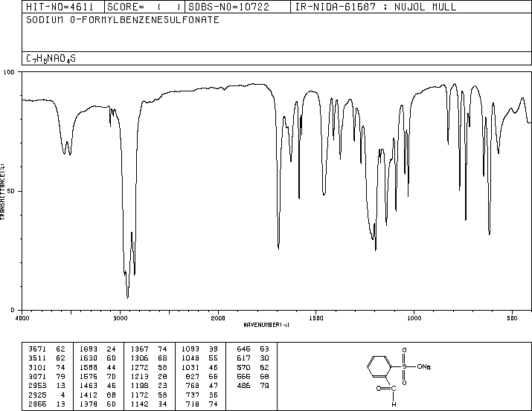
Task: Select peak table entry 617
Action: 253,358
